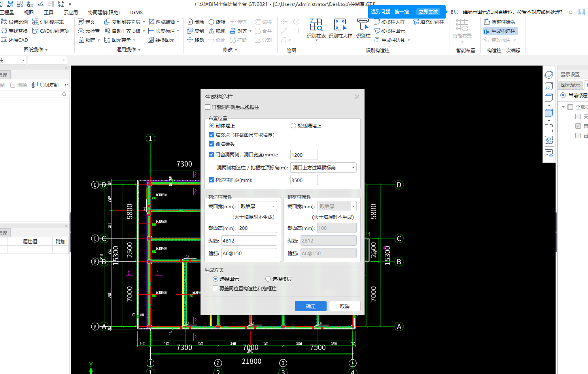Screen dimensions: 588x374
Task: Expand 通用操作 group arrow
Action: (x=140, y=50)
